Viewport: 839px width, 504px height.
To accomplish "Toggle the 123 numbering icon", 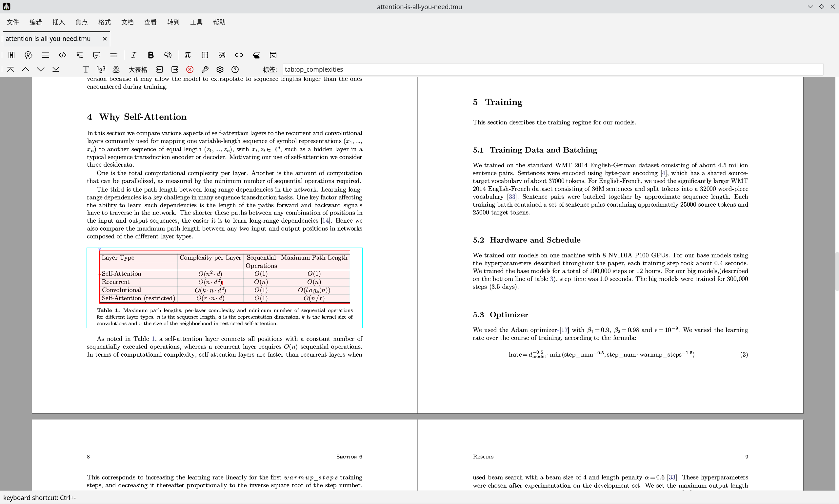I will (101, 70).
